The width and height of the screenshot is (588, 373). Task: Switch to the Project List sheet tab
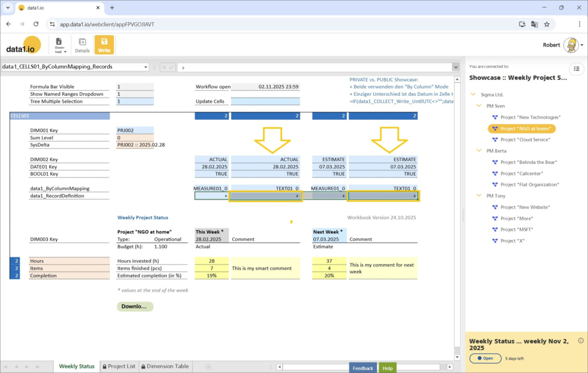pos(119,366)
